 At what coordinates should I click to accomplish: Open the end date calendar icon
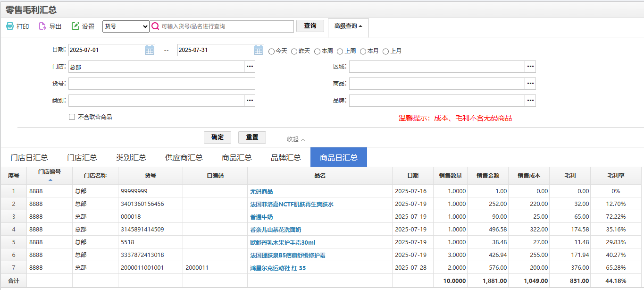point(259,50)
